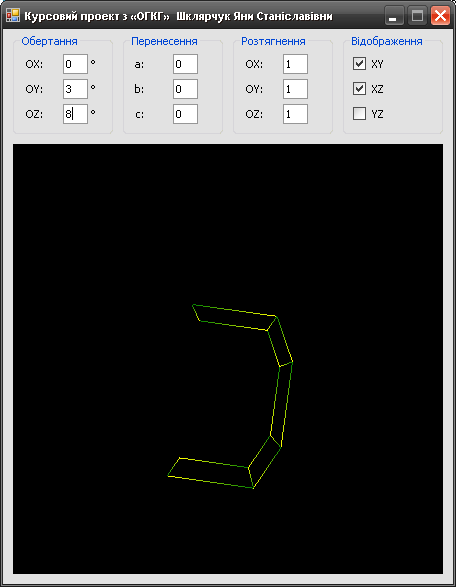Select the translation c input field
This screenshot has width=456, height=587.
point(185,114)
